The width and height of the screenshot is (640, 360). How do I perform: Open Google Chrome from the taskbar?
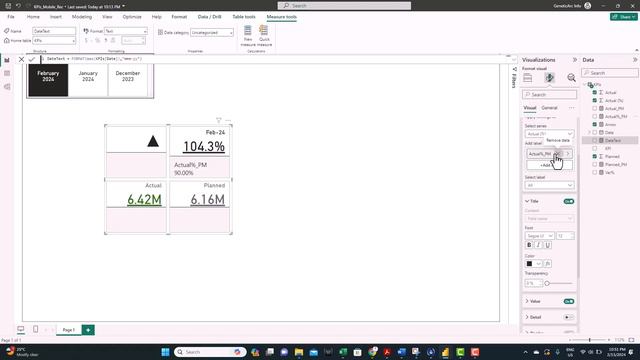(372, 352)
